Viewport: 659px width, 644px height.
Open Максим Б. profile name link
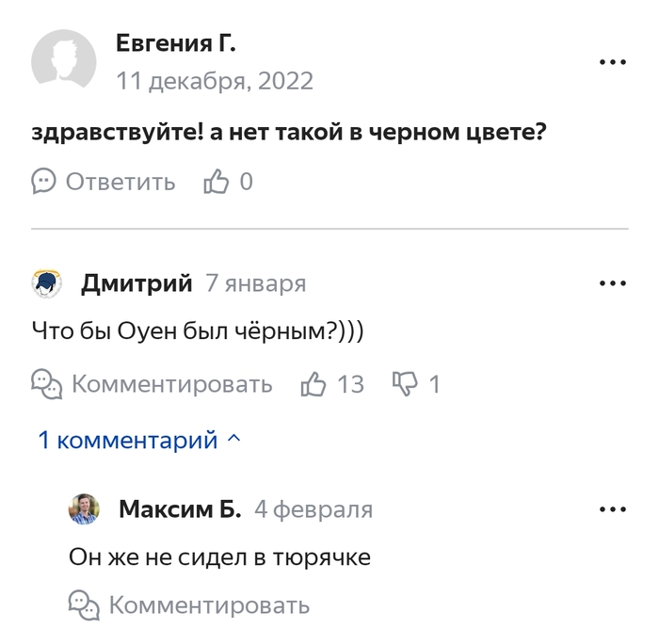(x=180, y=509)
